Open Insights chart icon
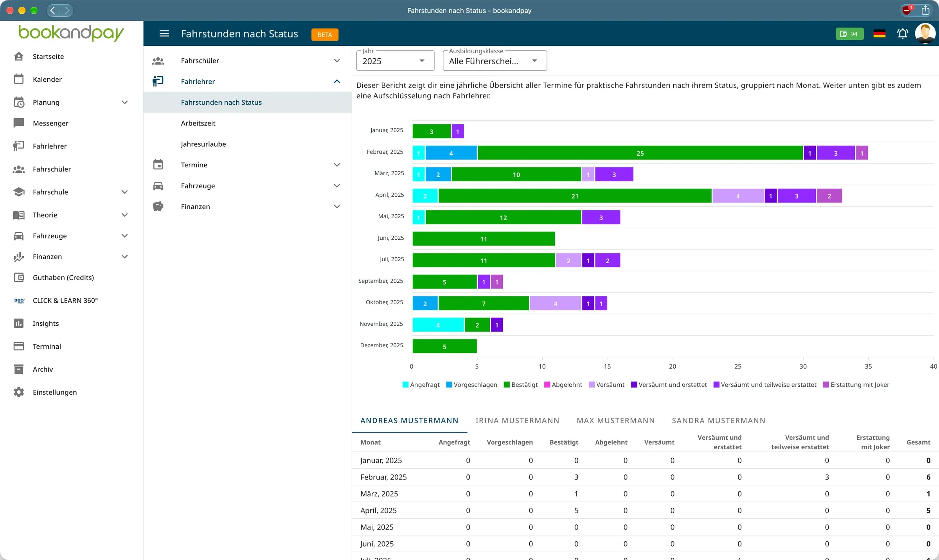Image resolution: width=939 pixels, height=560 pixels. [x=19, y=323]
